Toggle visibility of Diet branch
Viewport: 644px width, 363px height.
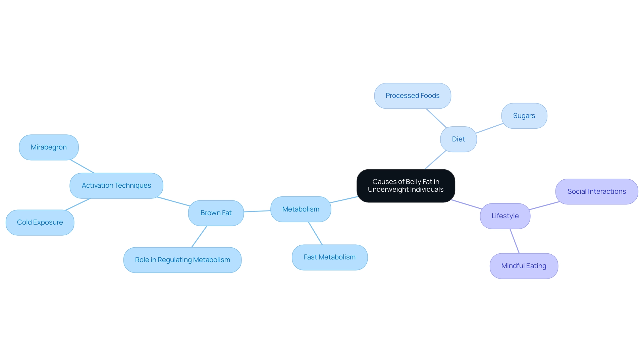click(458, 139)
